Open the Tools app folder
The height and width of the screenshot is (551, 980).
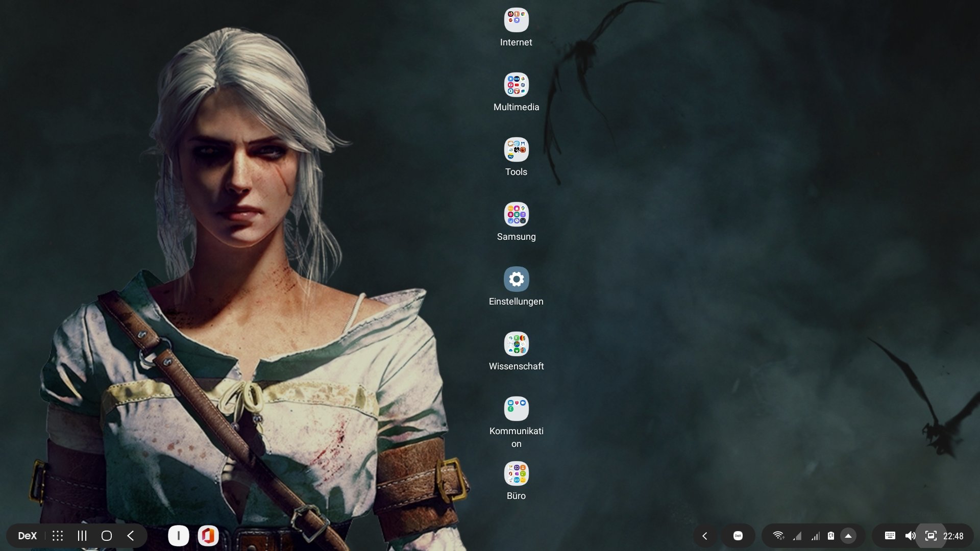(x=516, y=150)
